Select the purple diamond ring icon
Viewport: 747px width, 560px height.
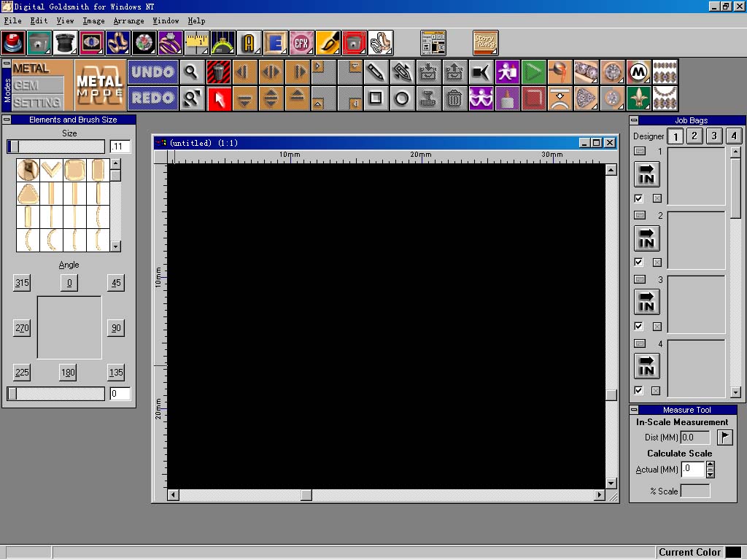(x=171, y=43)
